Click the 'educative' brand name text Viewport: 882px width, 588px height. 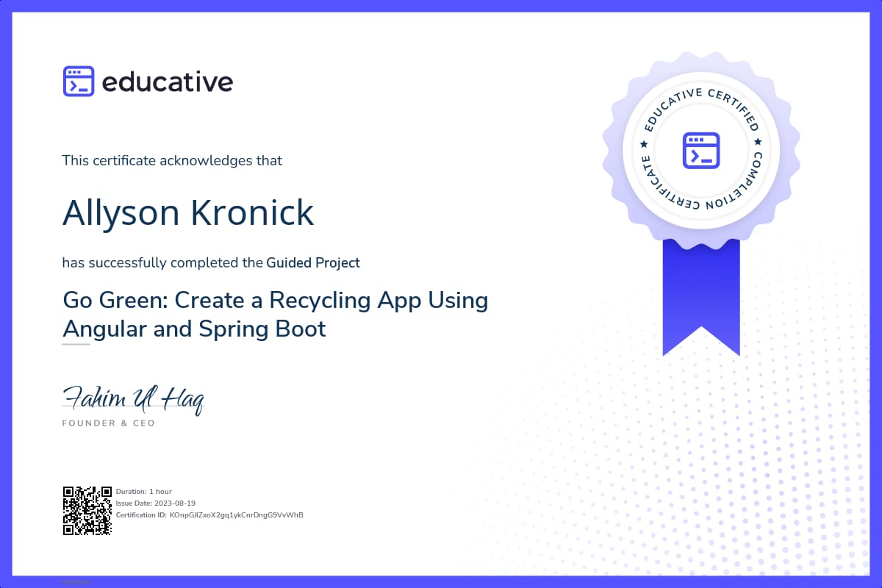[x=168, y=82]
